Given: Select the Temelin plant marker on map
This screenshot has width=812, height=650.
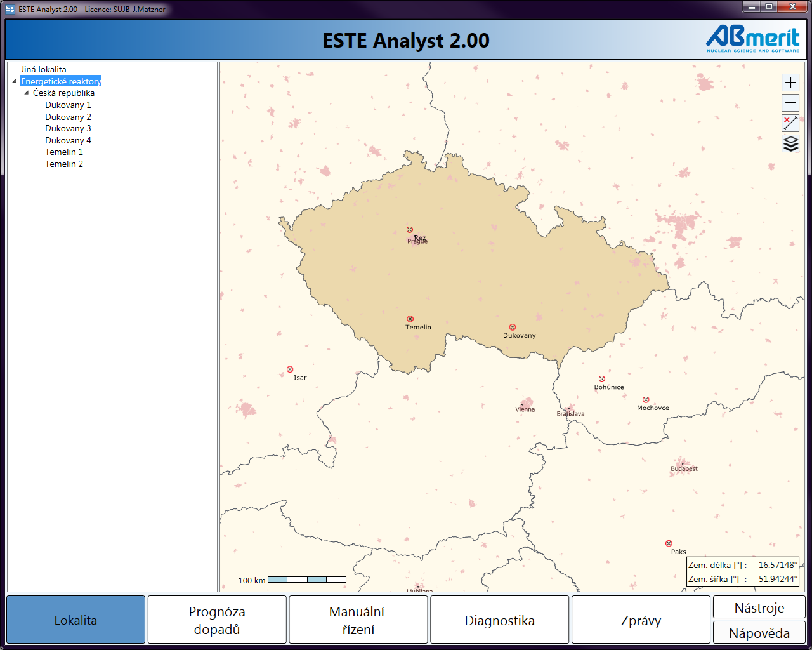Looking at the screenshot, I should [410, 319].
